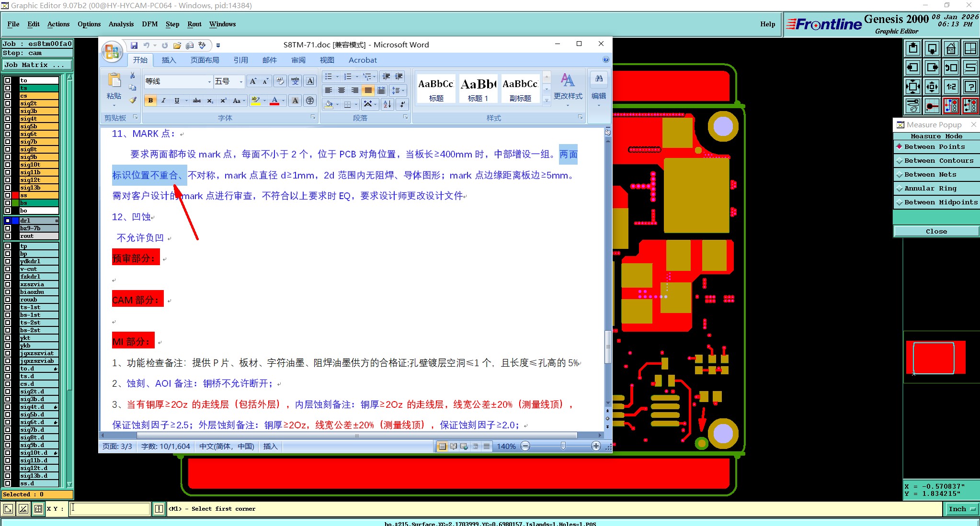Toggle the visibility box for layer drl

pos(8,221)
